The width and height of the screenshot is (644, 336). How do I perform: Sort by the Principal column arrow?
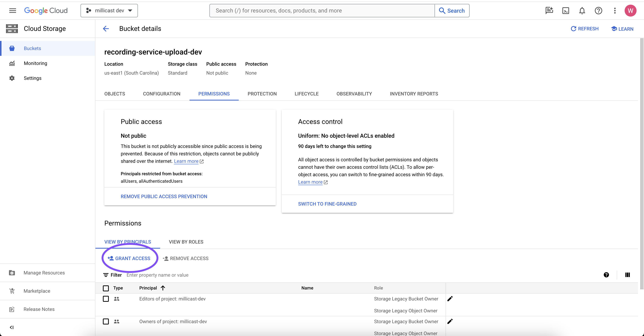tap(163, 288)
